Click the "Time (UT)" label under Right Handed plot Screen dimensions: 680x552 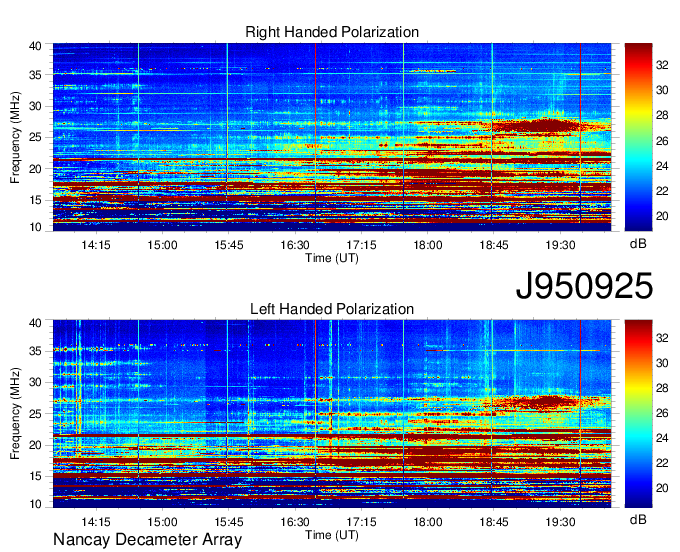tap(332, 258)
